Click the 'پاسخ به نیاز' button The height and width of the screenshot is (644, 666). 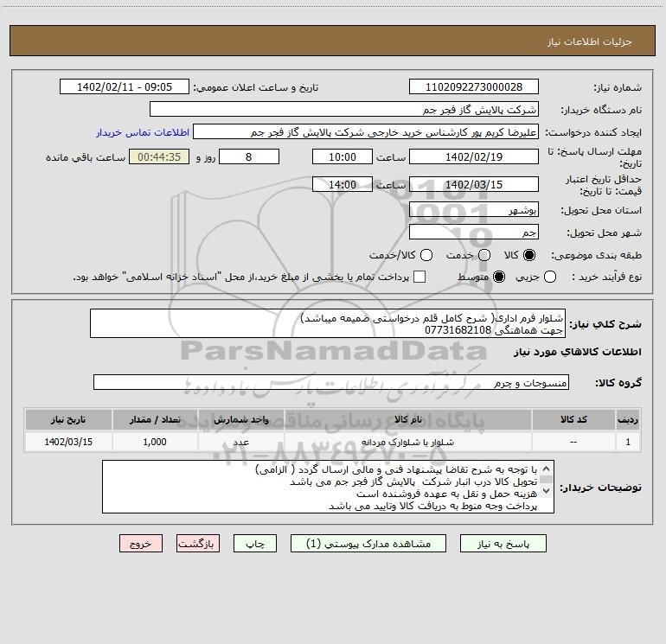pyautogui.click(x=503, y=544)
